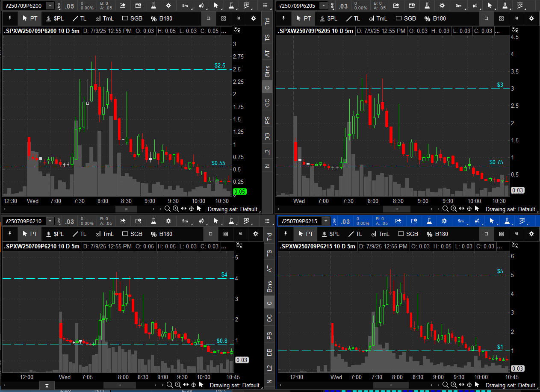540x392 pixels.
Task: Open the 5m timeframe dropdown on P6210
Action: pos(185,221)
